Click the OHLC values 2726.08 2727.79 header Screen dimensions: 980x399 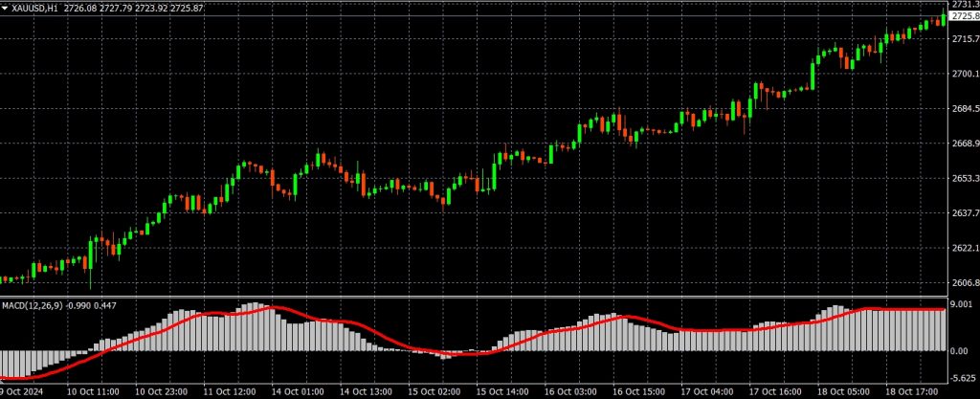click(x=122, y=8)
